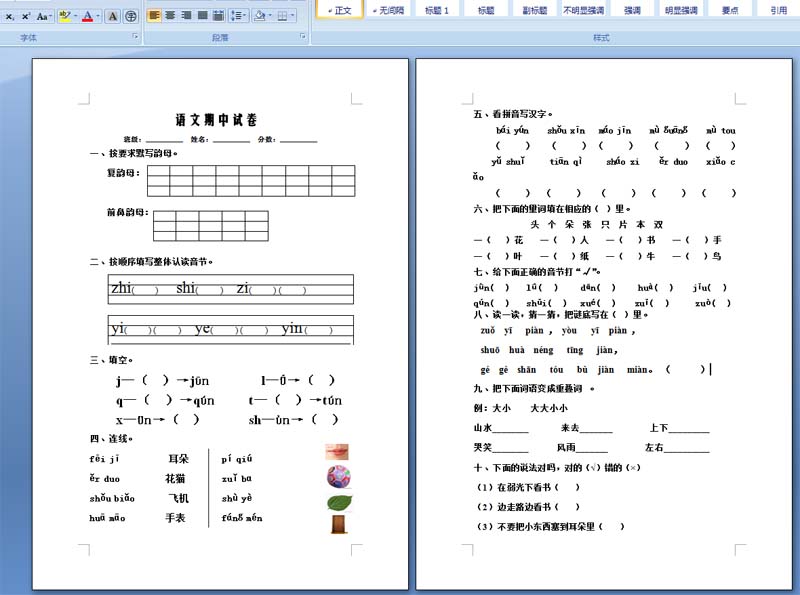Screen dimensions: 800x595
Task: Click the example text 大大小小
Action: coord(549,408)
